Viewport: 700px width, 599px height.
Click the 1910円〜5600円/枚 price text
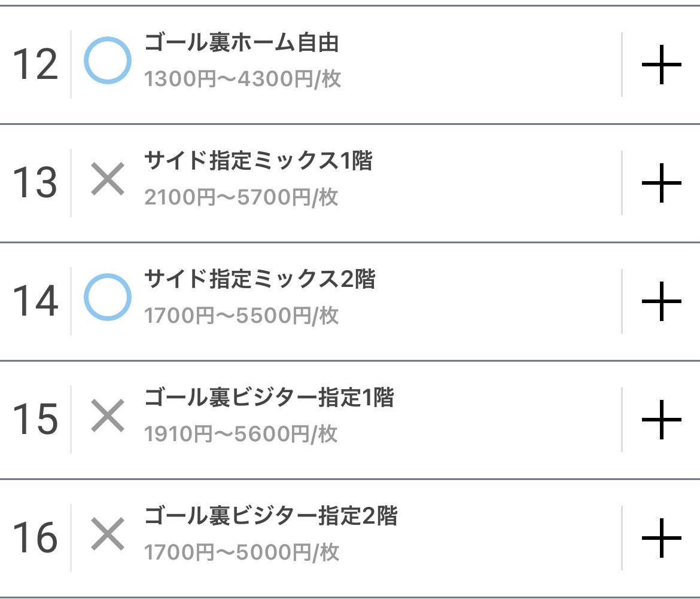tap(241, 434)
